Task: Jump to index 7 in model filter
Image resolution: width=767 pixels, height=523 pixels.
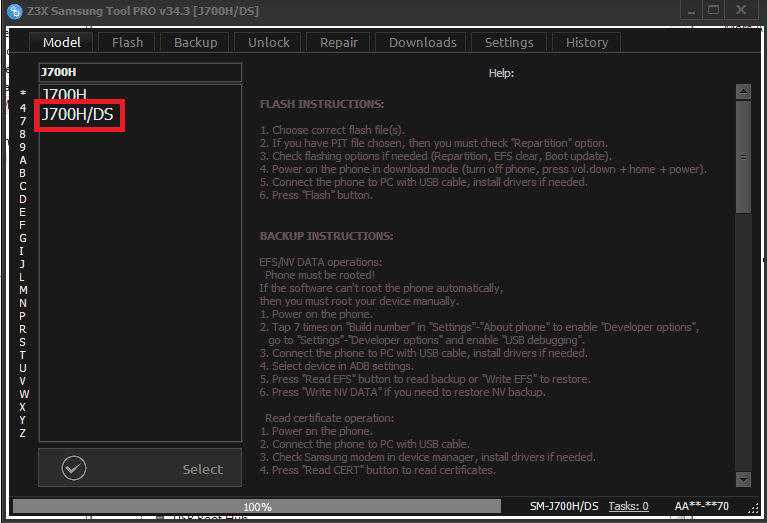Action: 23,121
